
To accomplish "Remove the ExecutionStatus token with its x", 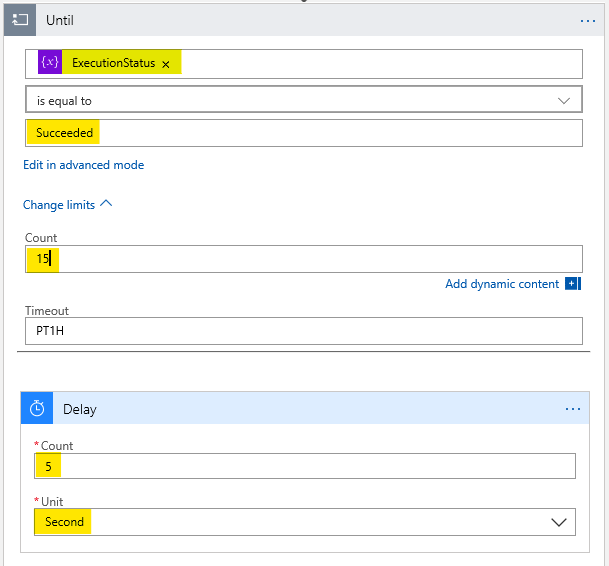I will point(166,64).
